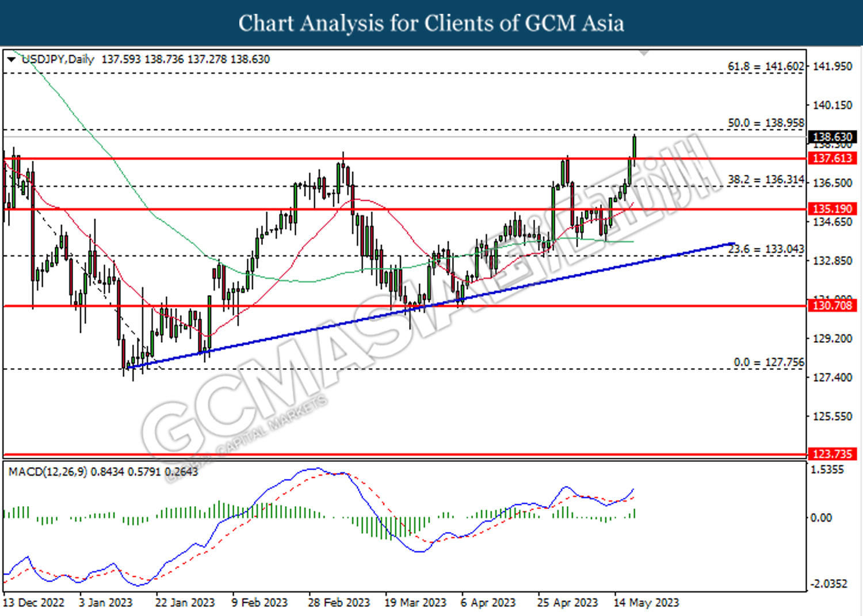Click the latest green candlestick near 138.630
The width and height of the screenshot is (863, 616).
pyautogui.click(x=634, y=148)
